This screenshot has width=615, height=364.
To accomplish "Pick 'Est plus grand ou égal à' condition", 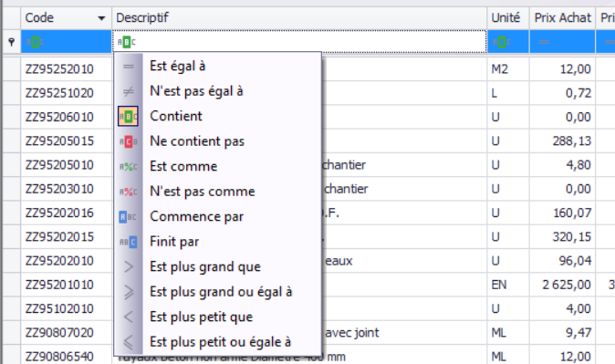I will pyautogui.click(x=221, y=292).
